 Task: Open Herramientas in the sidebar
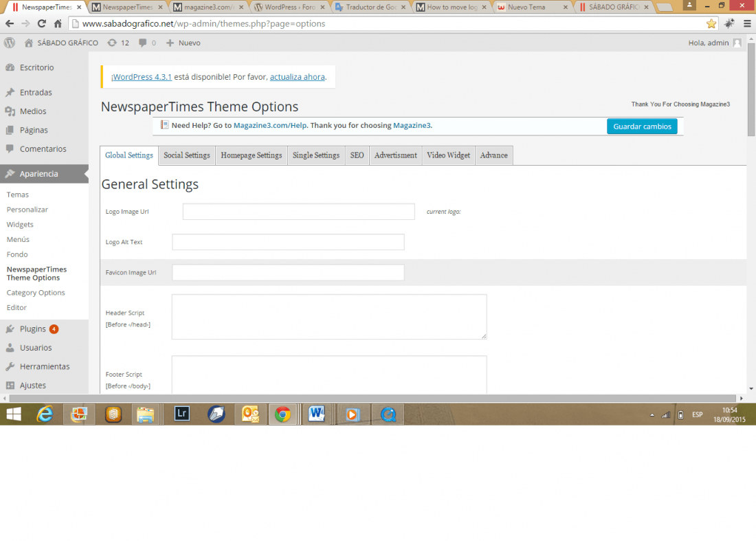click(45, 366)
